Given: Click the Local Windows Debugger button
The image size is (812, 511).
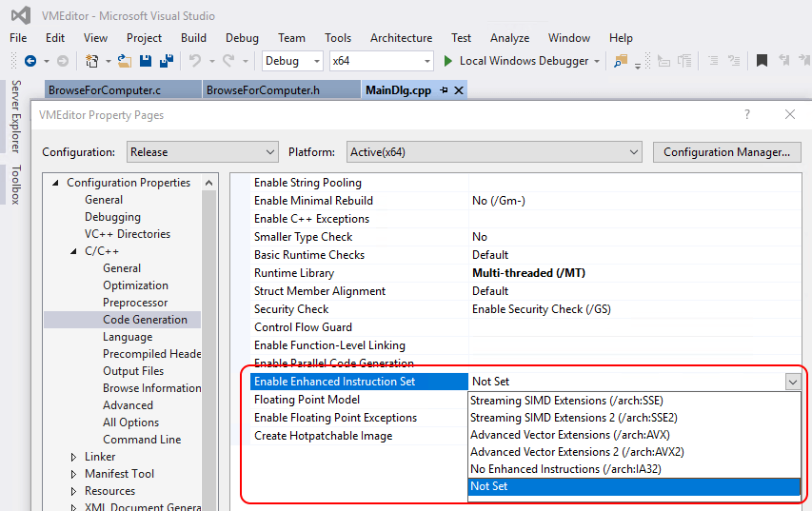Looking at the screenshot, I should click(524, 61).
